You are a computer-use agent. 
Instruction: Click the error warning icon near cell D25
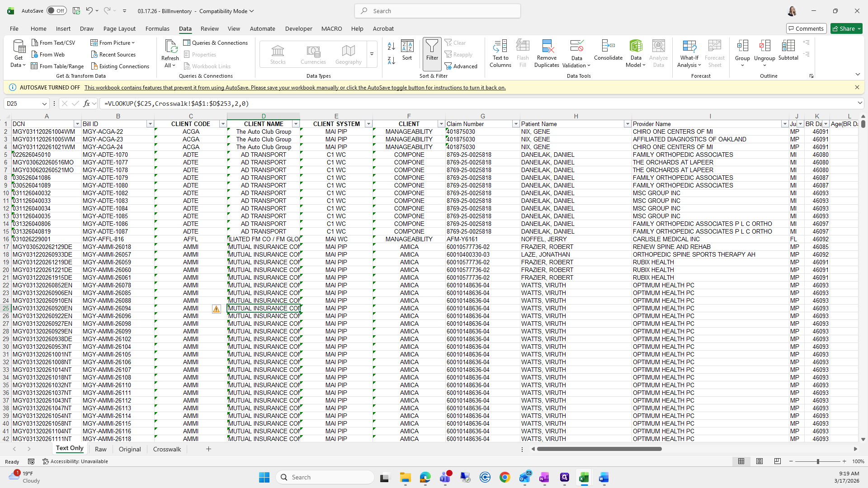point(216,309)
